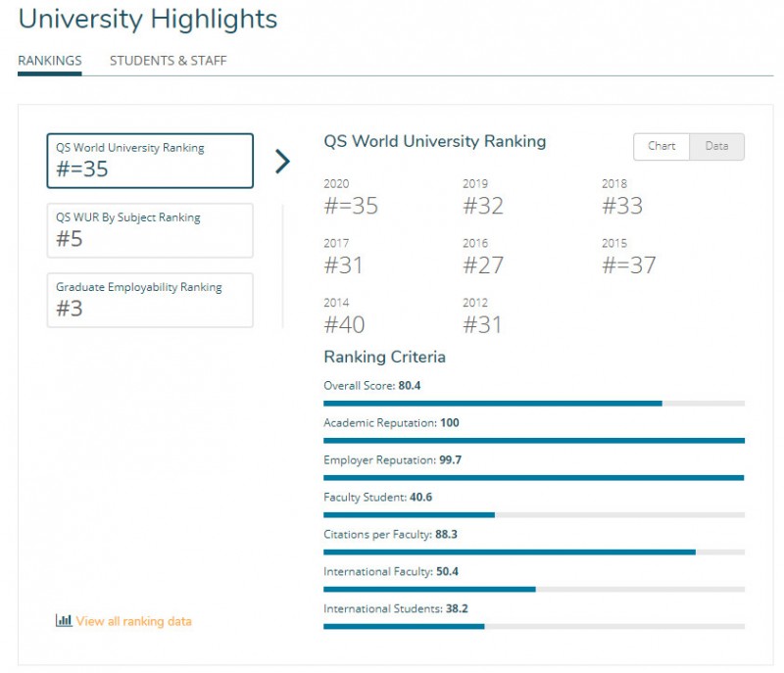Select QS WUR By Subject Ranking card
784x673 pixels.
[150, 230]
